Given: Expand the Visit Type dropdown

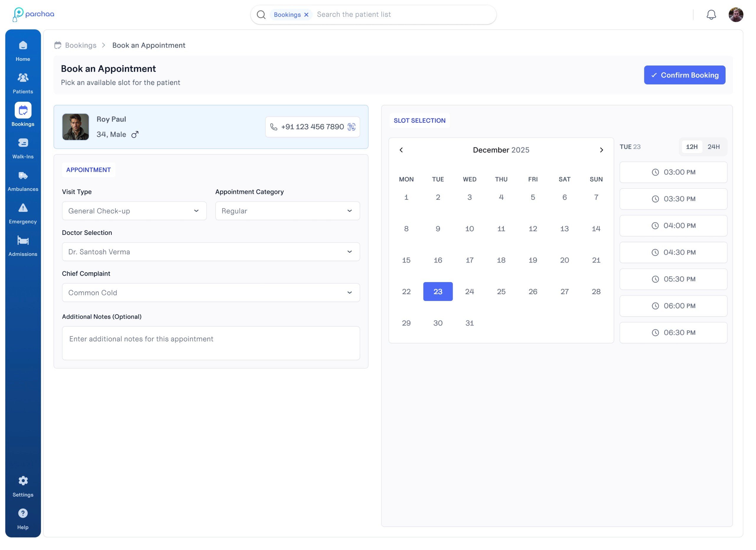Looking at the screenshot, I should [x=134, y=211].
